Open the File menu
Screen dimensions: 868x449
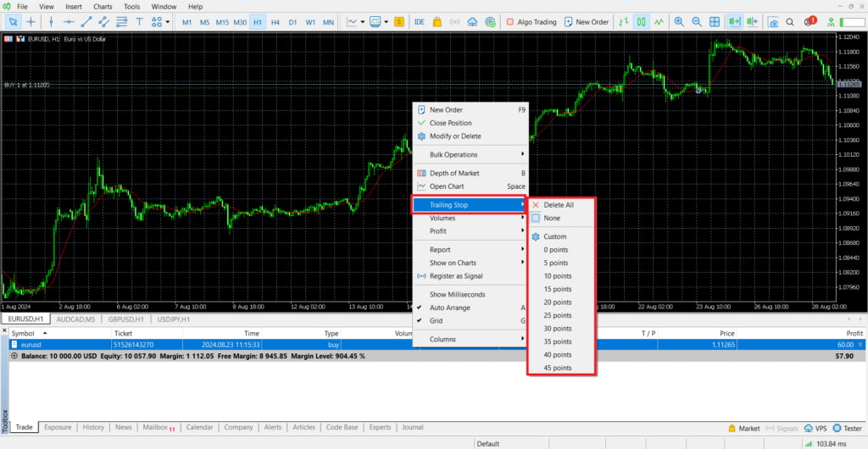click(22, 7)
